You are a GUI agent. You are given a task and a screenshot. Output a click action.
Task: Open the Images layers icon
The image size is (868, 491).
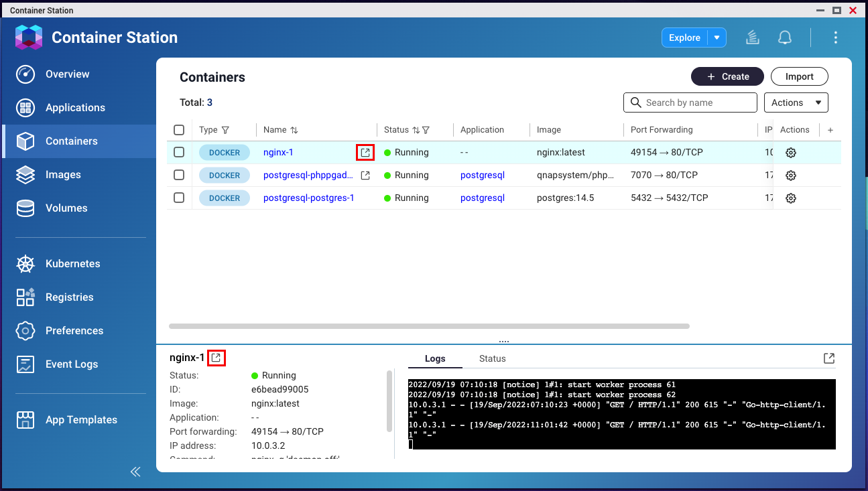pos(25,175)
